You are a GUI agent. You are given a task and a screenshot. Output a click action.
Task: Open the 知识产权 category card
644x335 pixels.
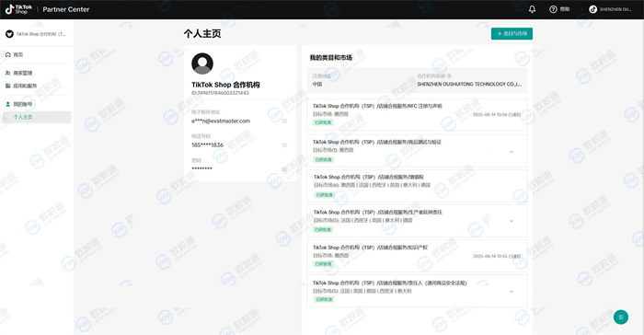(418, 256)
